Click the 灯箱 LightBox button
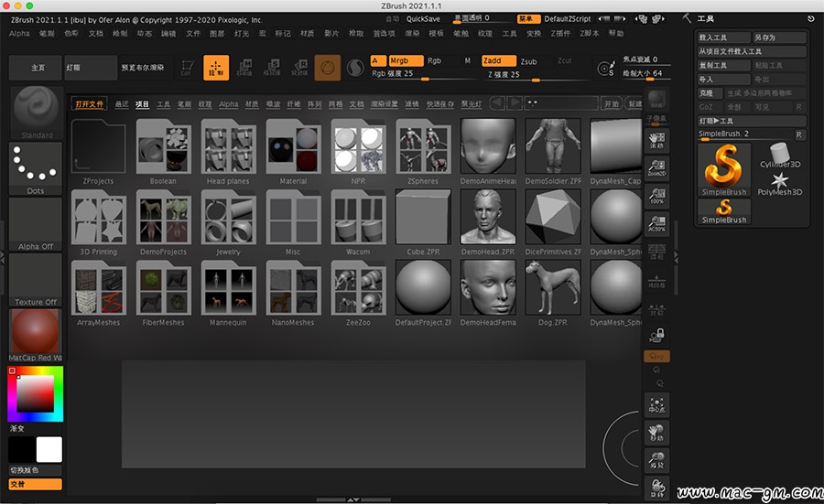824x504 pixels. tap(91, 68)
